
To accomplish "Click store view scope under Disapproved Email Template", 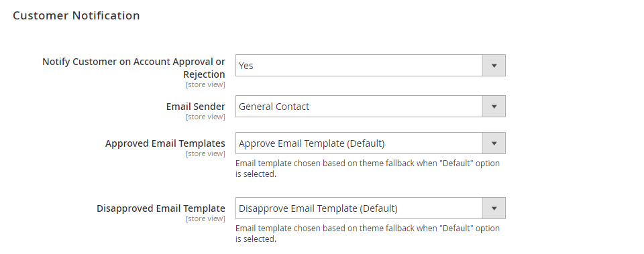I will click(205, 218).
